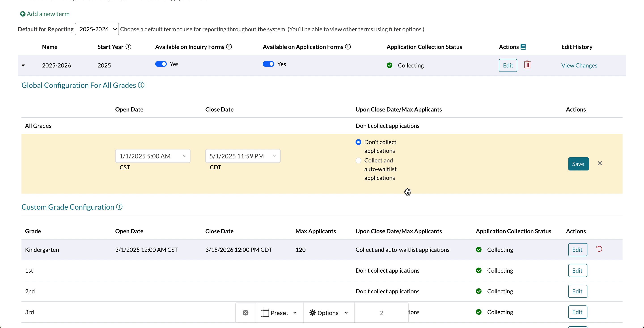Toggle Available on Application Forms switch
Viewport: 644px width, 328px height.
[x=268, y=64]
